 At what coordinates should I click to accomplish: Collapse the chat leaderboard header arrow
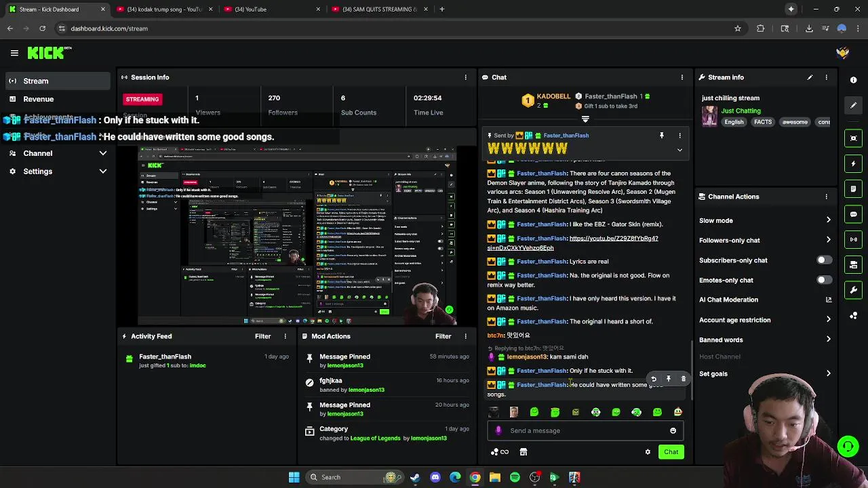(585, 119)
